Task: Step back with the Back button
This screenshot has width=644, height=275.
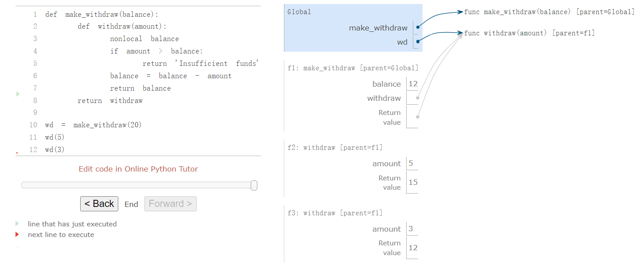Action: [99, 204]
